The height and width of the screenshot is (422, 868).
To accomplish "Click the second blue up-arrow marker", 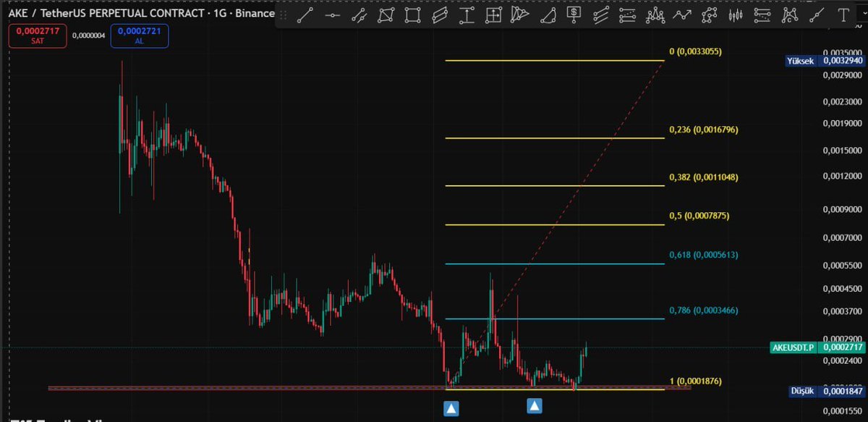I will pos(534,406).
